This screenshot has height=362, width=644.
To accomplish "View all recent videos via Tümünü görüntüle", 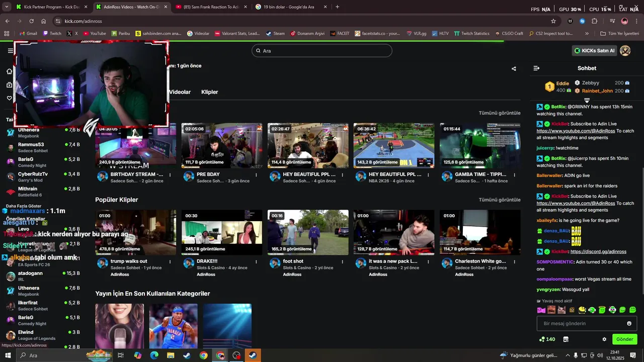I will point(500,113).
